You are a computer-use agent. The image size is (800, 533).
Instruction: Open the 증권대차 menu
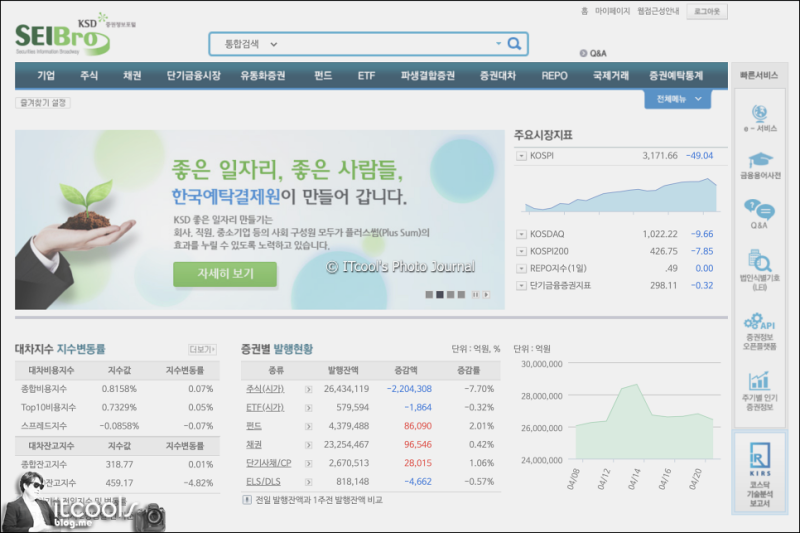(x=497, y=75)
